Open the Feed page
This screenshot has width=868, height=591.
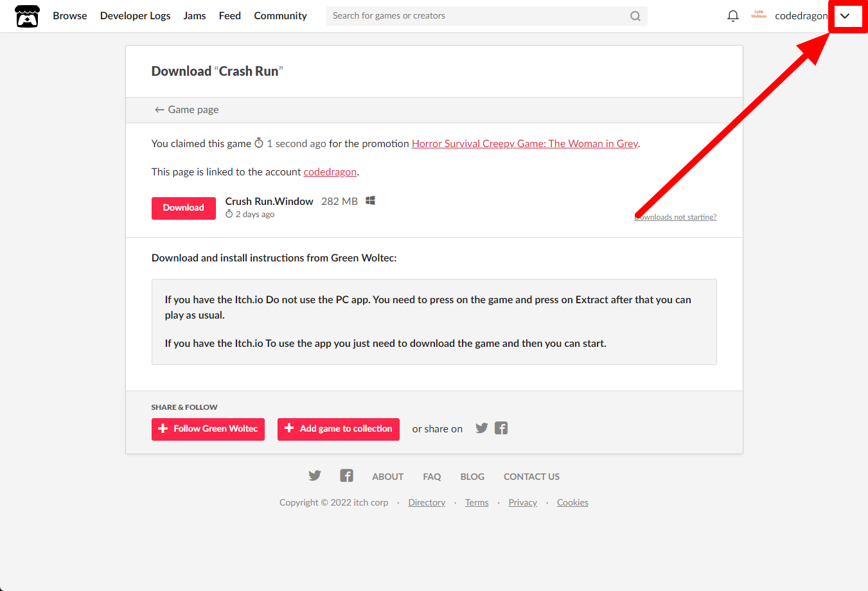tap(230, 16)
